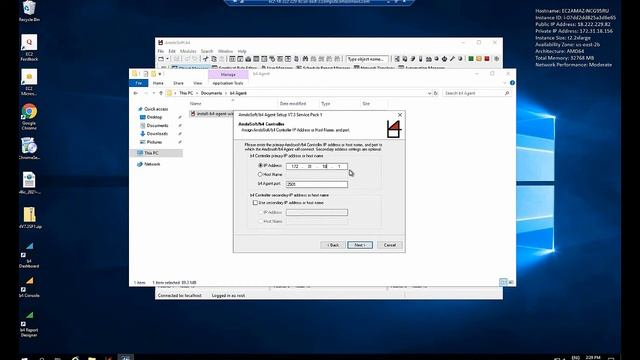
Task: Select the Host Name radio button
Action: tap(260, 174)
